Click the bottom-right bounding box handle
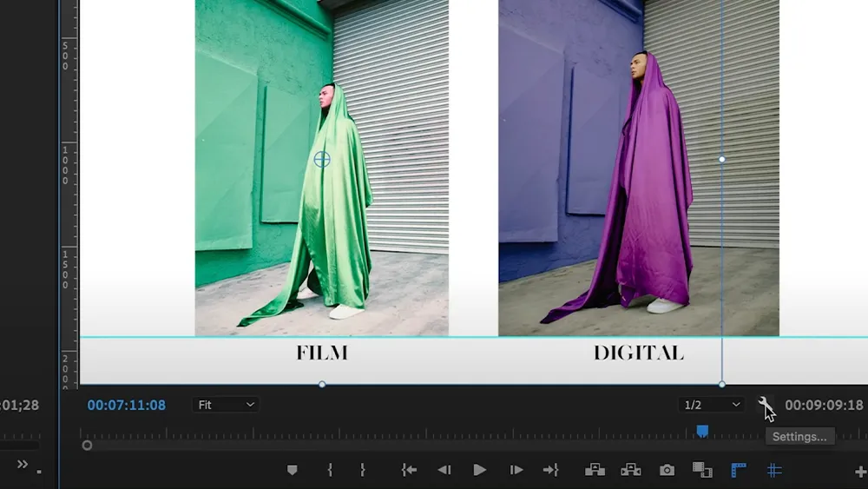This screenshot has height=489, width=868. (x=722, y=384)
